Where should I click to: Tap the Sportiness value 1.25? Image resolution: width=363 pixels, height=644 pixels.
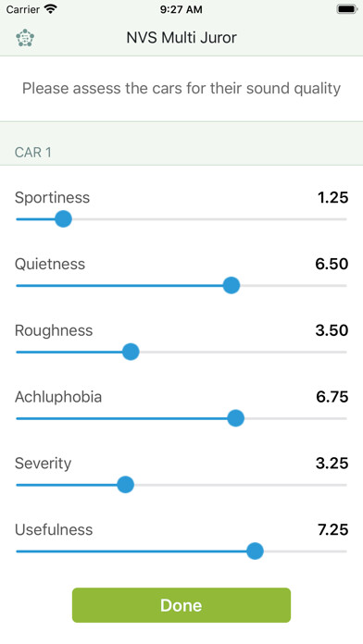pyautogui.click(x=333, y=198)
